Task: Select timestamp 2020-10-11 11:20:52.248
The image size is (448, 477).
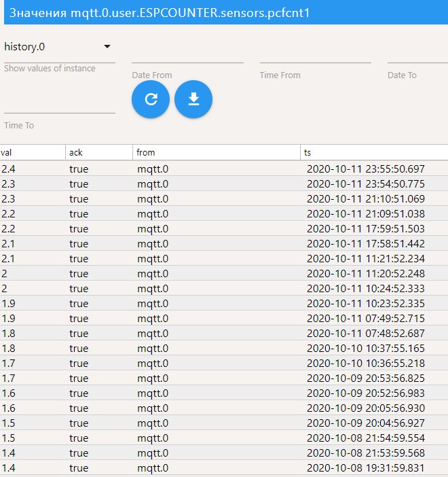Action: coord(366,273)
